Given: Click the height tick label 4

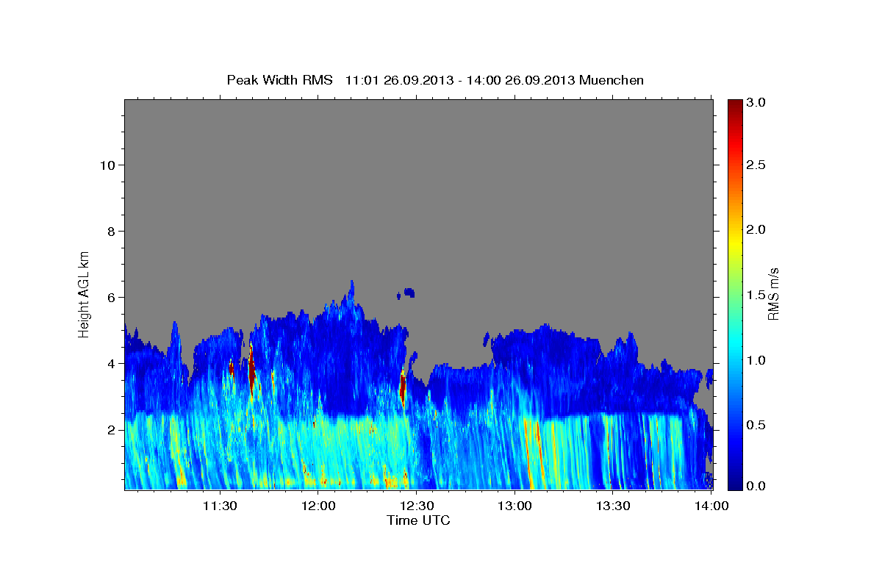Looking at the screenshot, I should point(111,363).
